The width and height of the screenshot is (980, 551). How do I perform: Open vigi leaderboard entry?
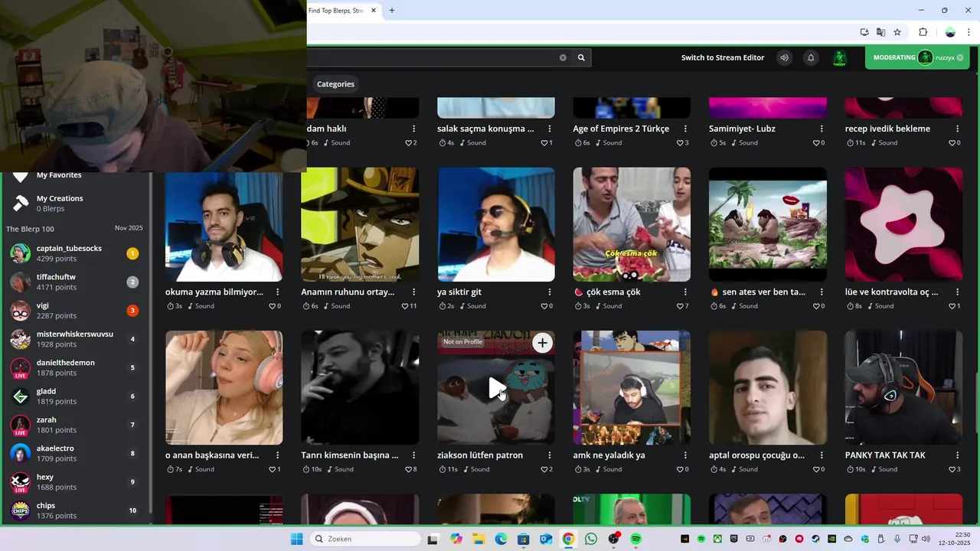tap(75, 310)
